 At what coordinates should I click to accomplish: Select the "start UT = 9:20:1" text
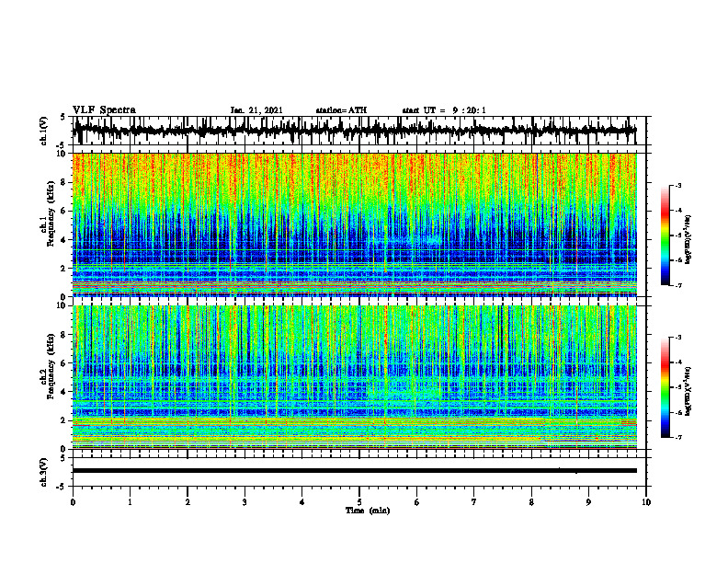tap(444, 110)
